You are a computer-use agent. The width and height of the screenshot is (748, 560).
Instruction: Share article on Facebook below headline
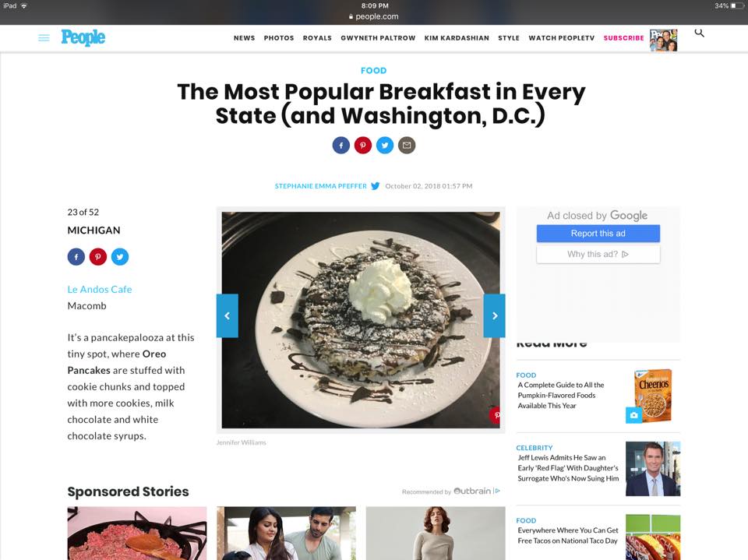(341, 145)
